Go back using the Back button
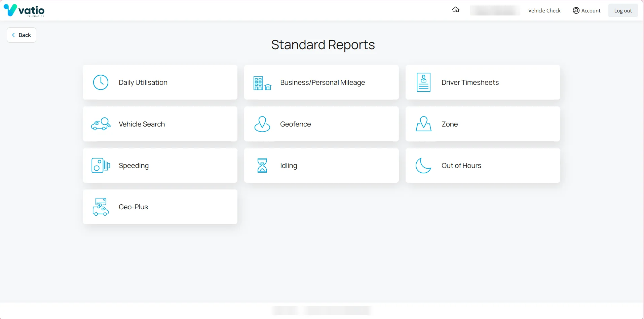 (x=22, y=35)
